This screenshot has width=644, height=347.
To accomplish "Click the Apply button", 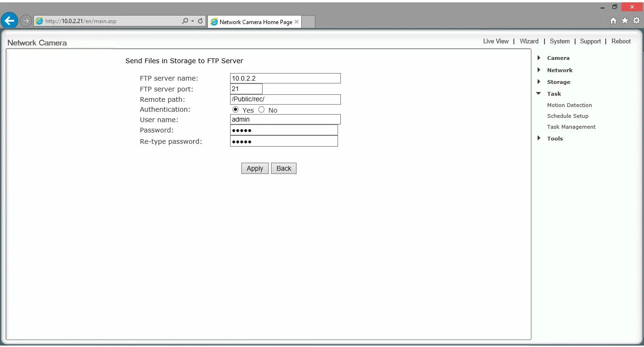I will click(x=255, y=168).
